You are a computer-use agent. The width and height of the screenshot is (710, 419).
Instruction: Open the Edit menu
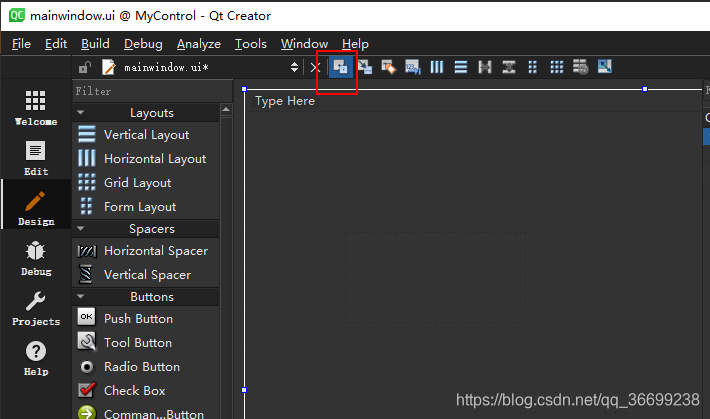(56, 44)
